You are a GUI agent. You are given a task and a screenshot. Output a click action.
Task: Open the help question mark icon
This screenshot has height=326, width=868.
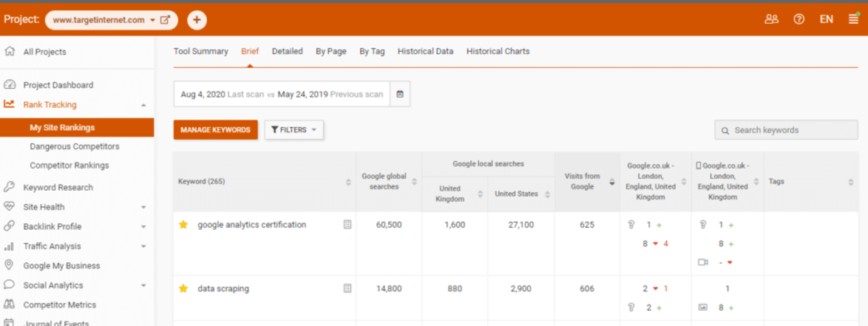pyautogui.click(x=799, y=20)
